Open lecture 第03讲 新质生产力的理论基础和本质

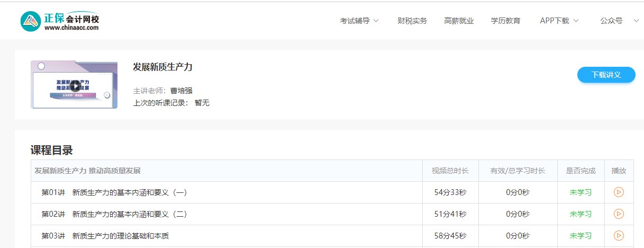pos(105,236)
